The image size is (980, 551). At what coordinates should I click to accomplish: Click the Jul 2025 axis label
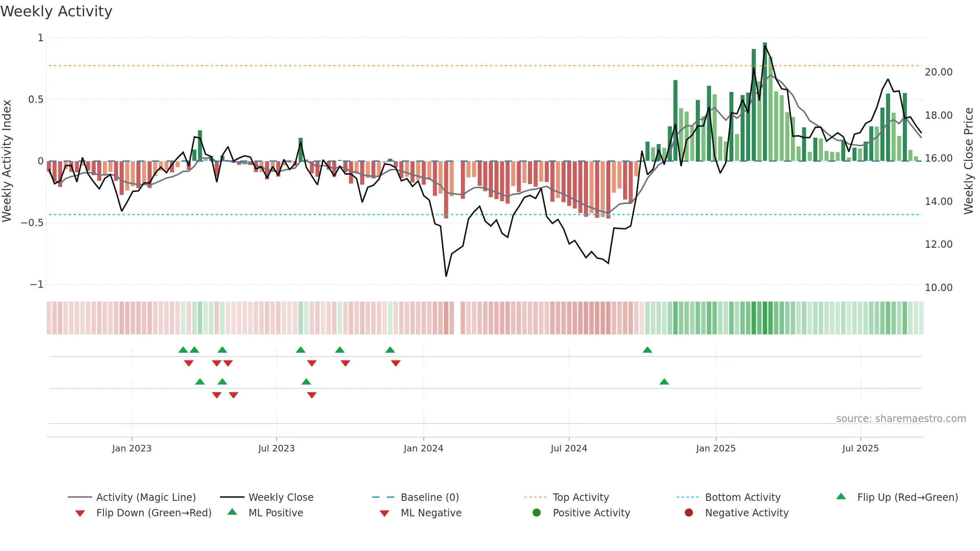[x=860, y=449]
